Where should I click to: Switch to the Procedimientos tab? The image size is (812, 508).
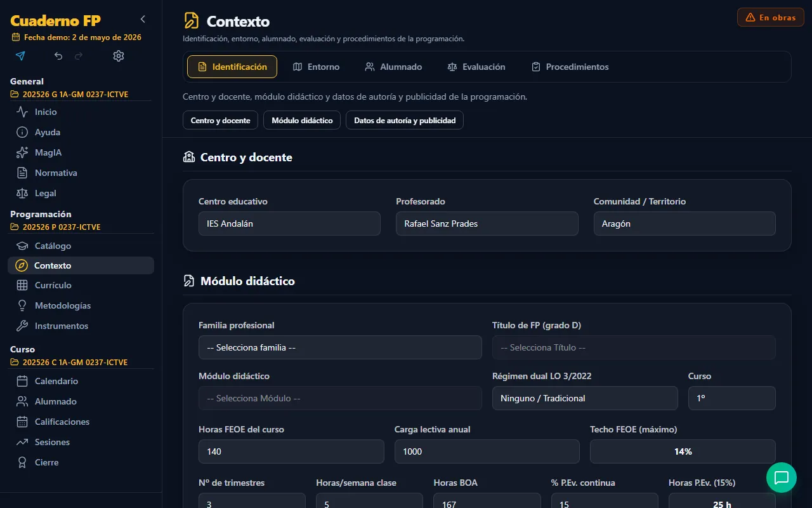tap(570, 67)
